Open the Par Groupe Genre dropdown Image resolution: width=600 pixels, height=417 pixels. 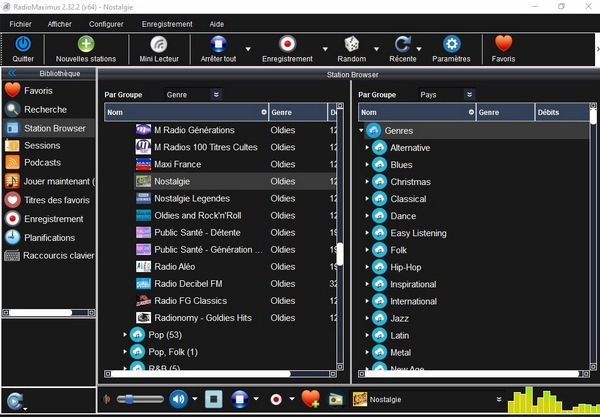coord(194,95)
